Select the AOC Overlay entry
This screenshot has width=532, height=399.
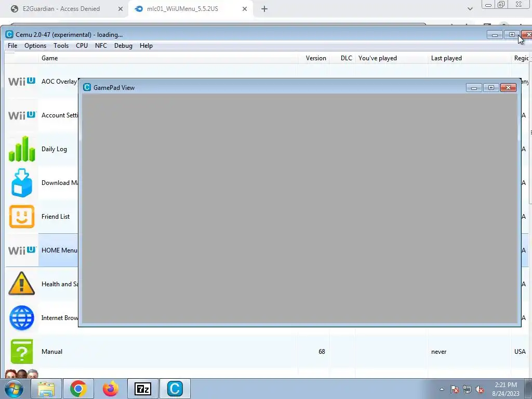tap(59, 82)
